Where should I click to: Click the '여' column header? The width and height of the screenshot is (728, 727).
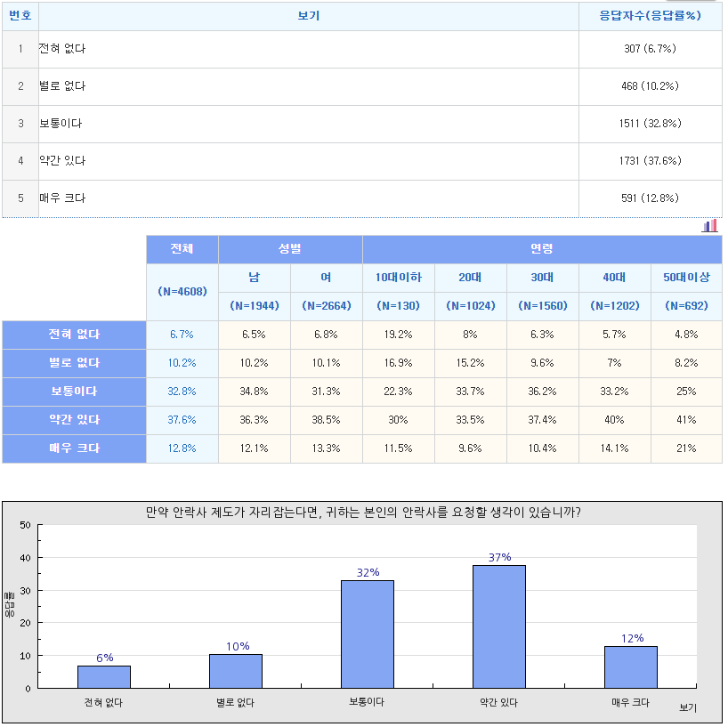[326, 278]
